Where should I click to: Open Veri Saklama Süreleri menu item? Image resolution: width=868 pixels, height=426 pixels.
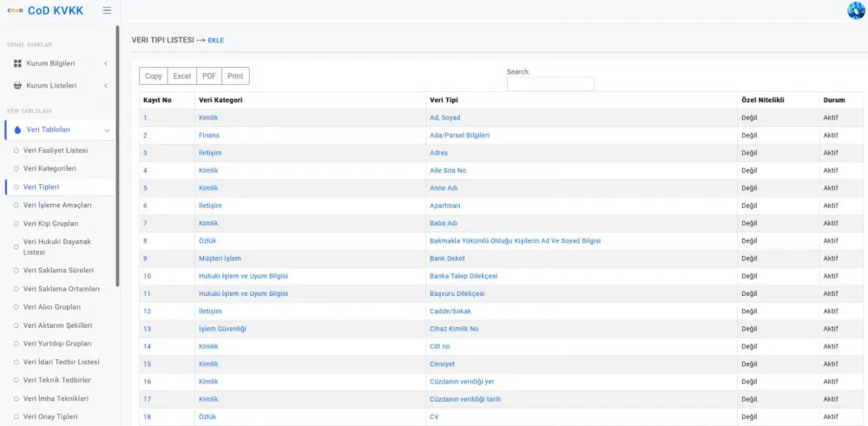pos(59,271)
